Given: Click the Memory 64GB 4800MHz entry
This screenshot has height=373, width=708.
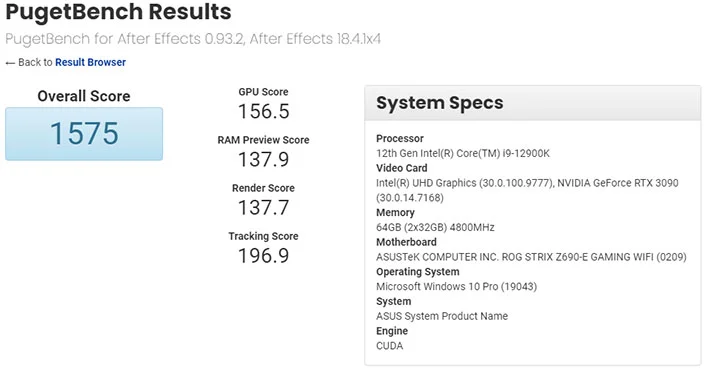Looking at the screenshot, I should [435, 227].
